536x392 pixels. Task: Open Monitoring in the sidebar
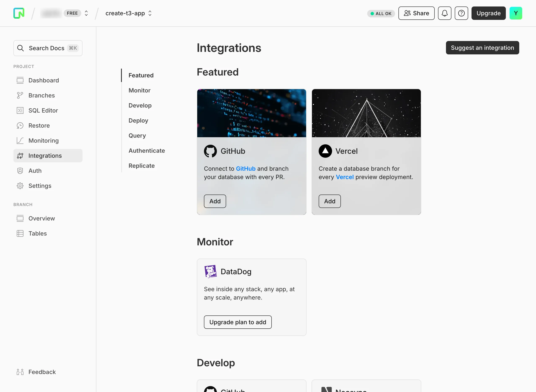(x=48, y=141)
